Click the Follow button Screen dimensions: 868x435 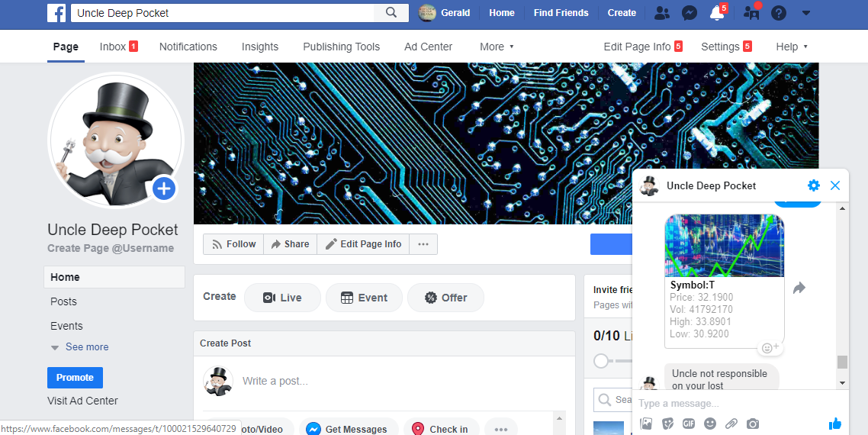pos(233,243)
